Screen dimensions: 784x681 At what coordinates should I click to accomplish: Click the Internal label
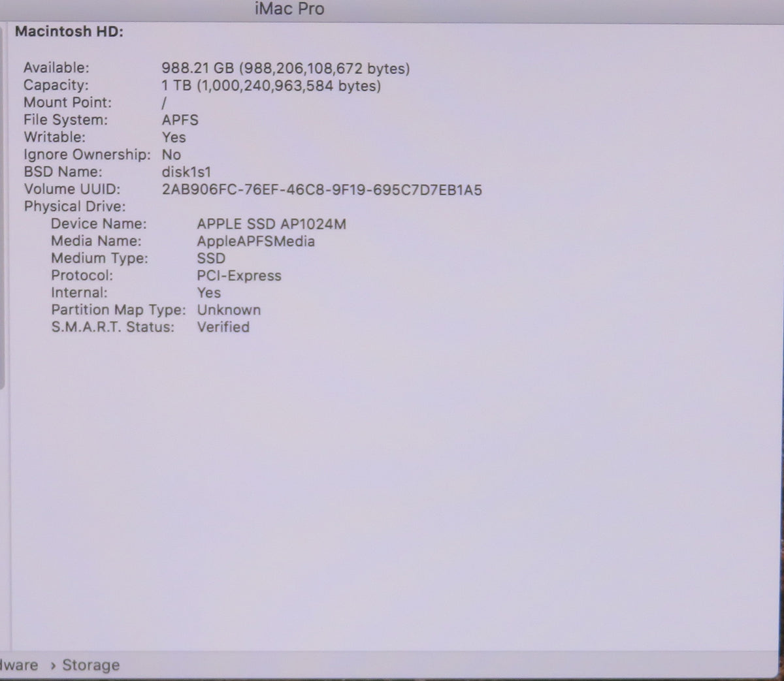79,293
